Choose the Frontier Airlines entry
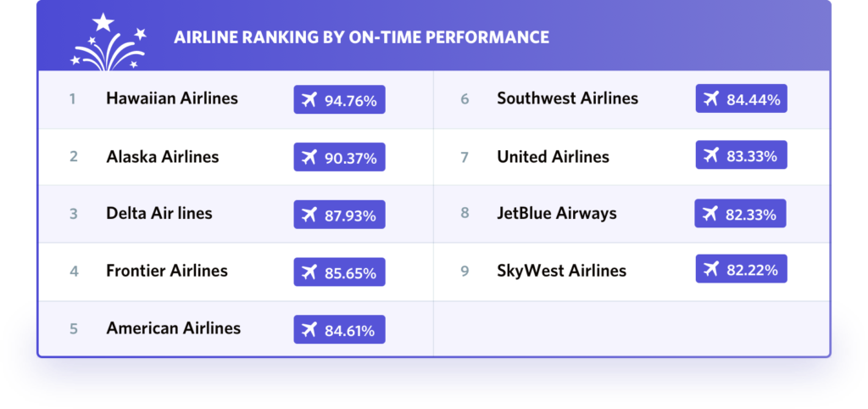Image resolution: width=868 pixels, height=409 pixels. (x=167, y=272)
